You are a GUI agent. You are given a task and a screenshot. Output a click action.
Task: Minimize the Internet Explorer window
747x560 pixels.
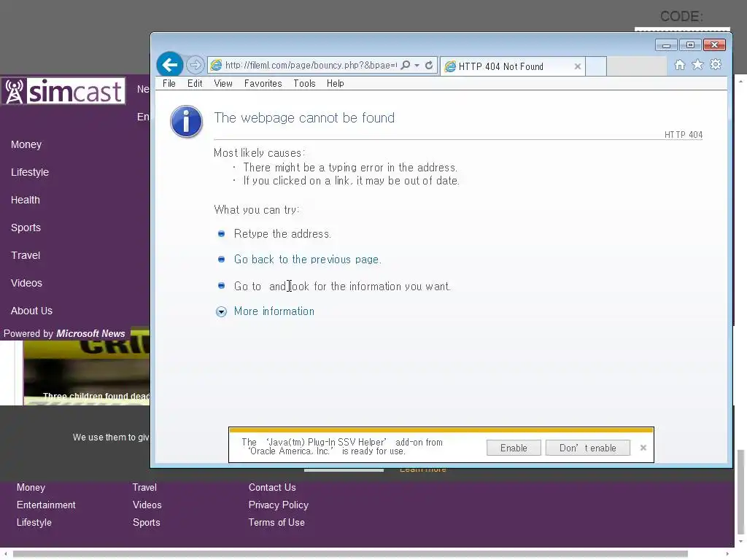666,45
